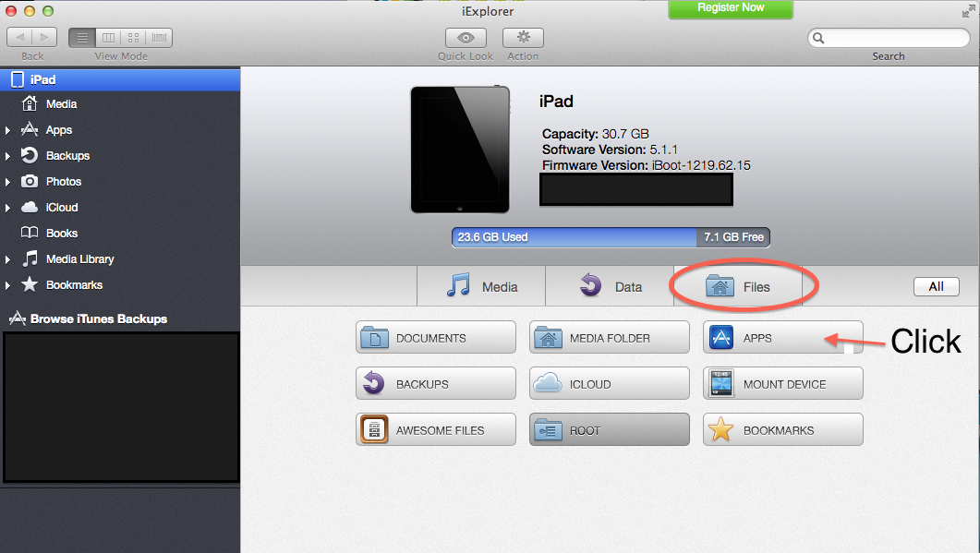Click the Apps icon in sidebar
The width and height of the screenshot is (980, 553).
[30, 129]
